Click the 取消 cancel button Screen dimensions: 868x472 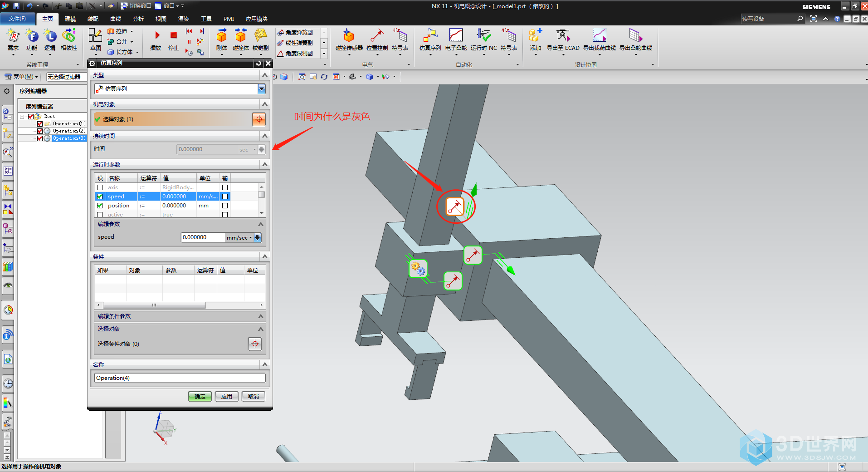254,397
